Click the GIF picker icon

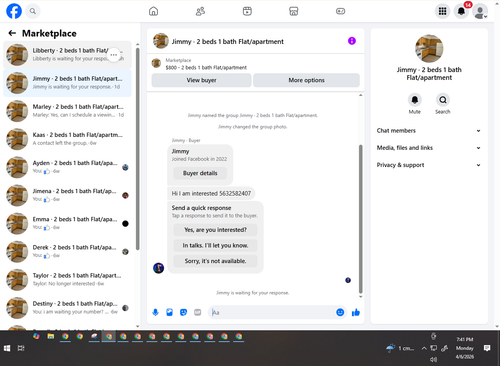coord(198,312)
